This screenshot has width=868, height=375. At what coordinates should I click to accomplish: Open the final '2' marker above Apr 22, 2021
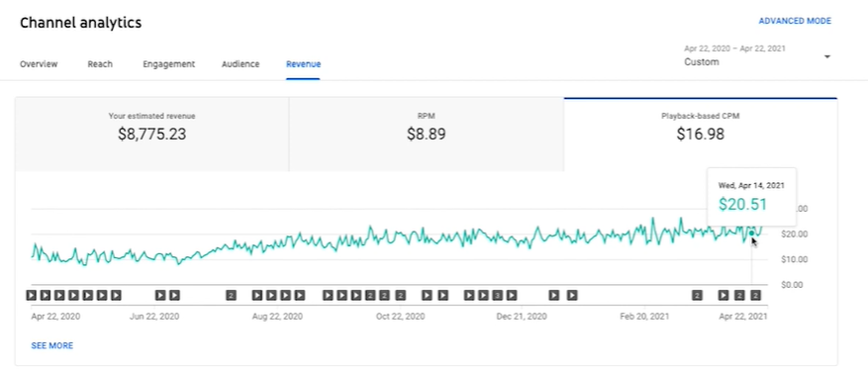755,296
